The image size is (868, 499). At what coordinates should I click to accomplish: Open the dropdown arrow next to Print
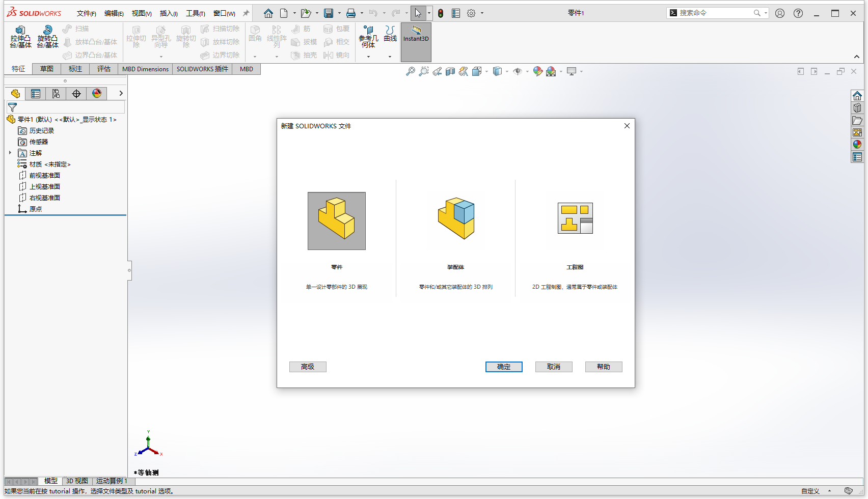pos(362,13)
